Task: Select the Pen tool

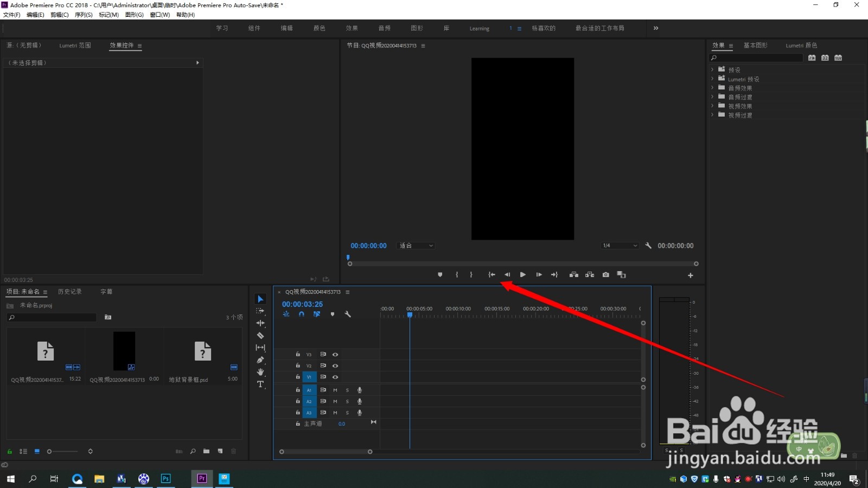Action: click(x=260, y=360)
